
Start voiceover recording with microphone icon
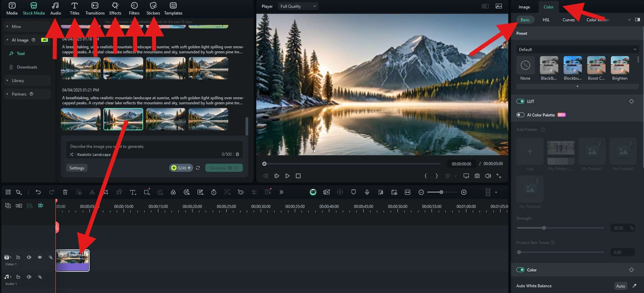367,192
